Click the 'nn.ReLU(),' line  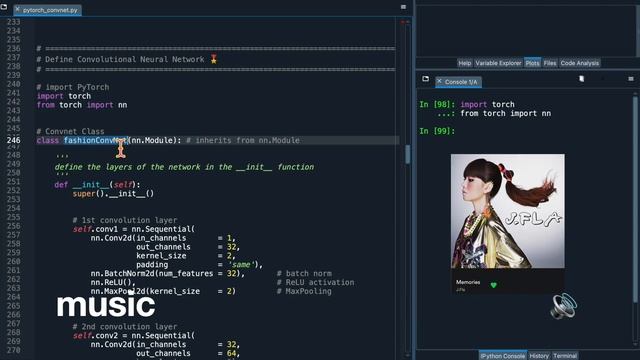(113, 282)
